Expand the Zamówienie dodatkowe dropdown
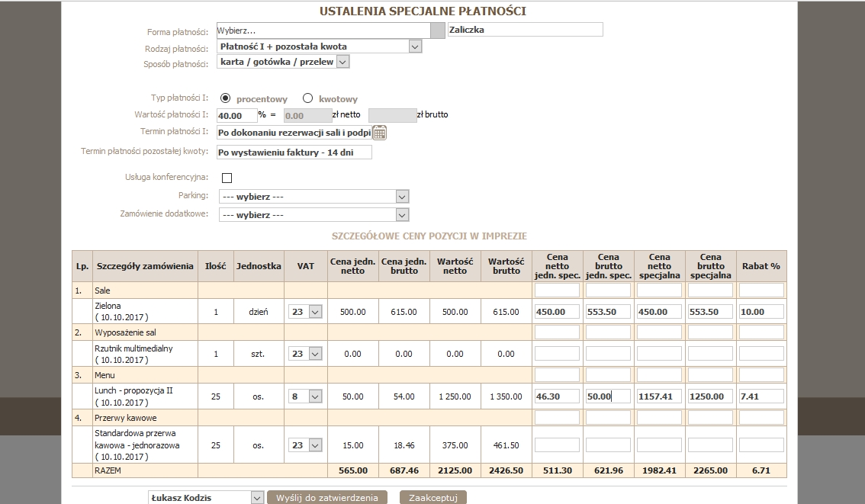The height and width of the screenshot is (504, 865). click(x=314, y=215)
